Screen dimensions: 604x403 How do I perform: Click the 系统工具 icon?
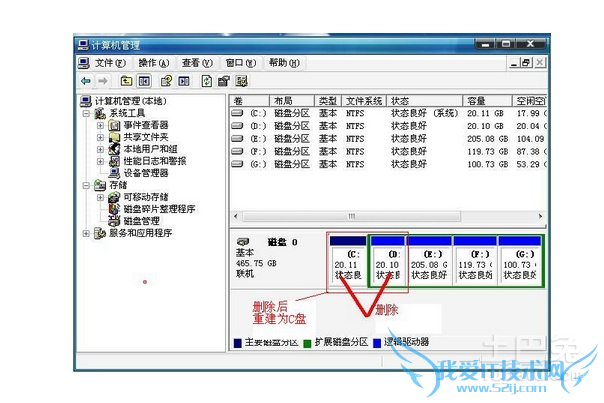[100, 113]
